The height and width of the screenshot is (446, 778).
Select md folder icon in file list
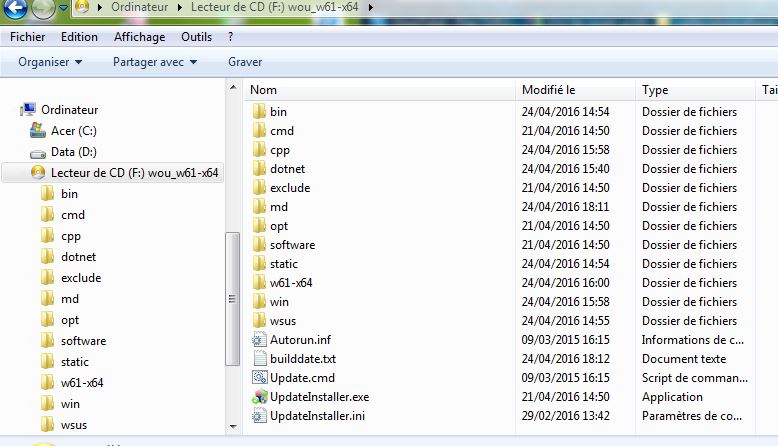(259, 206)
